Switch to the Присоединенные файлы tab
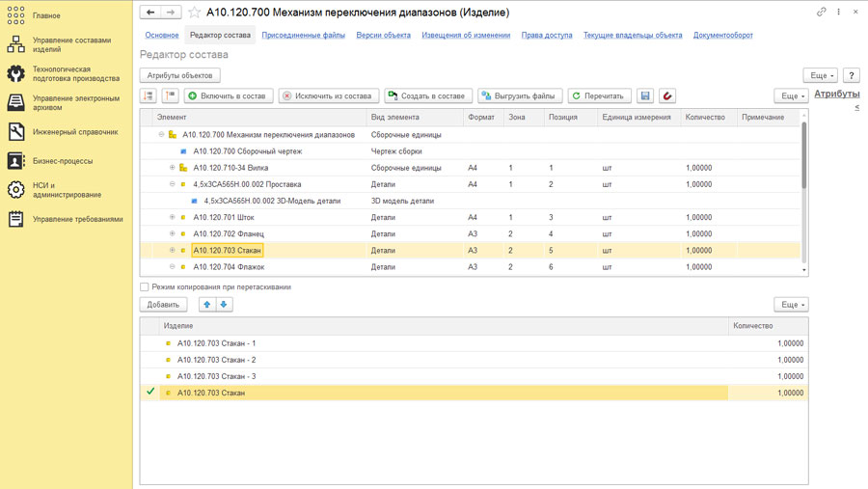868x489 pixels. pos(303,36)
